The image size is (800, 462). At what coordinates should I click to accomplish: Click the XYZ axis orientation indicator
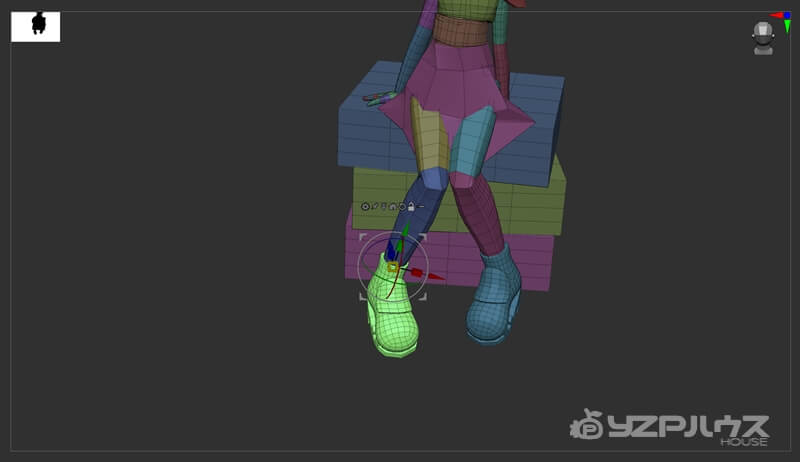(x=782, y=20)
